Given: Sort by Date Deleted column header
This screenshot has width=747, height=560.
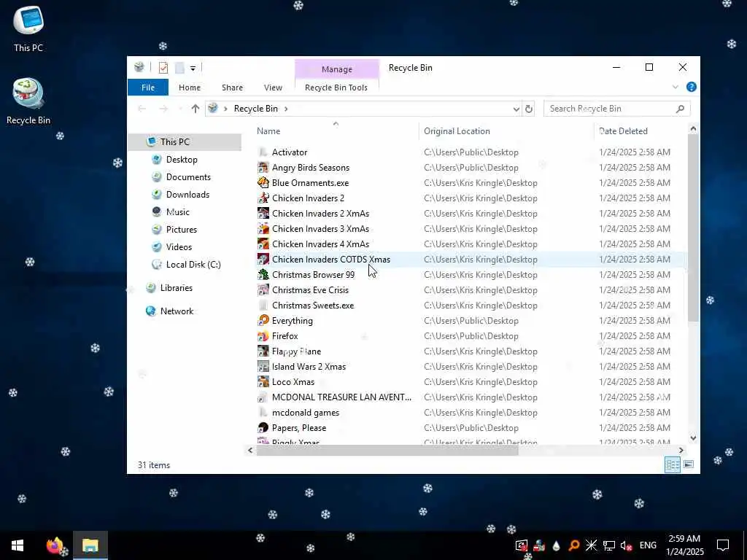Looking at the screenshot, I should click(623, 131).
